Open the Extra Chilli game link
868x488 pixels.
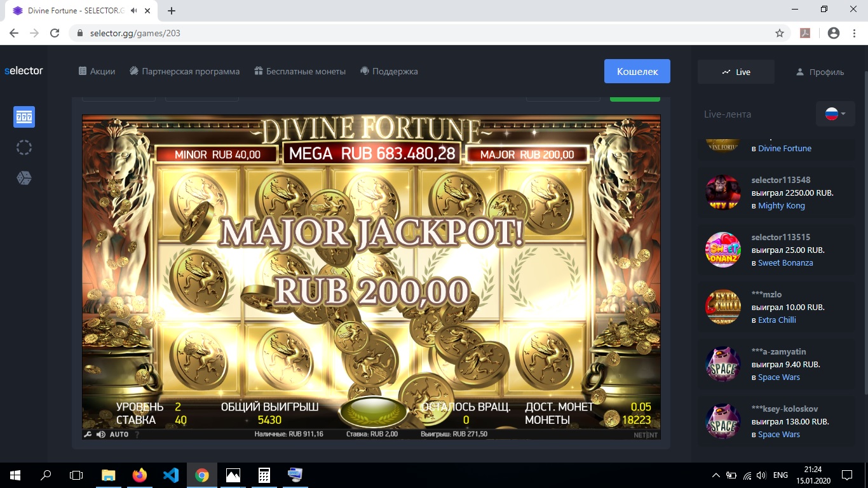[777, 320]
